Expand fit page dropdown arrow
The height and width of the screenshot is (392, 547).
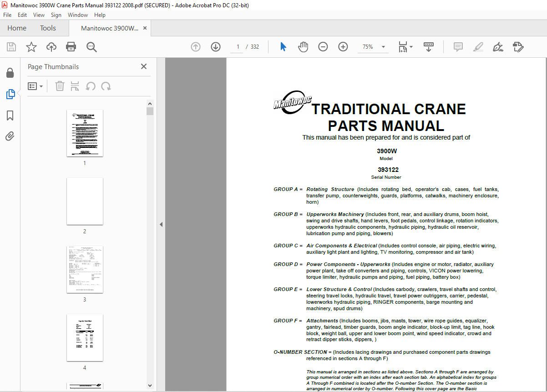[411, 47]
